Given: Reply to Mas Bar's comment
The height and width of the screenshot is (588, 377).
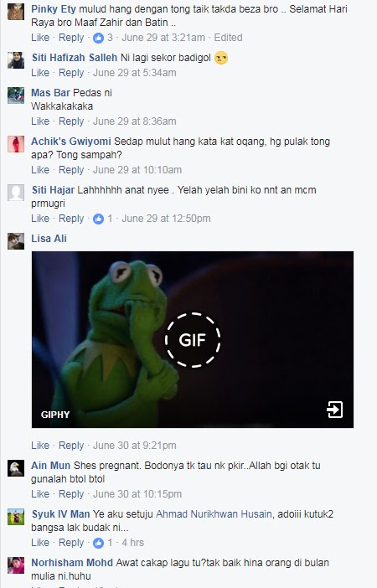Looking at the screenshot, I should (x=71, y=121).
